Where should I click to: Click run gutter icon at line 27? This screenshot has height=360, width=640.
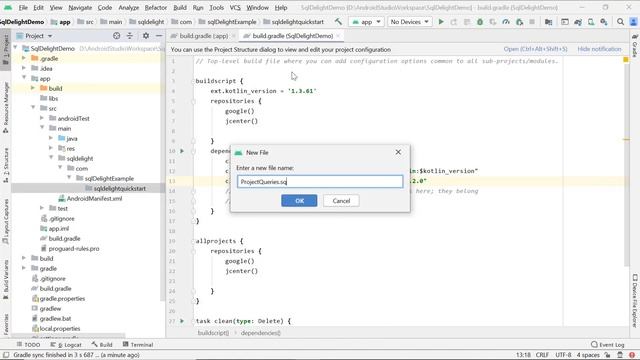coord(182,321)
